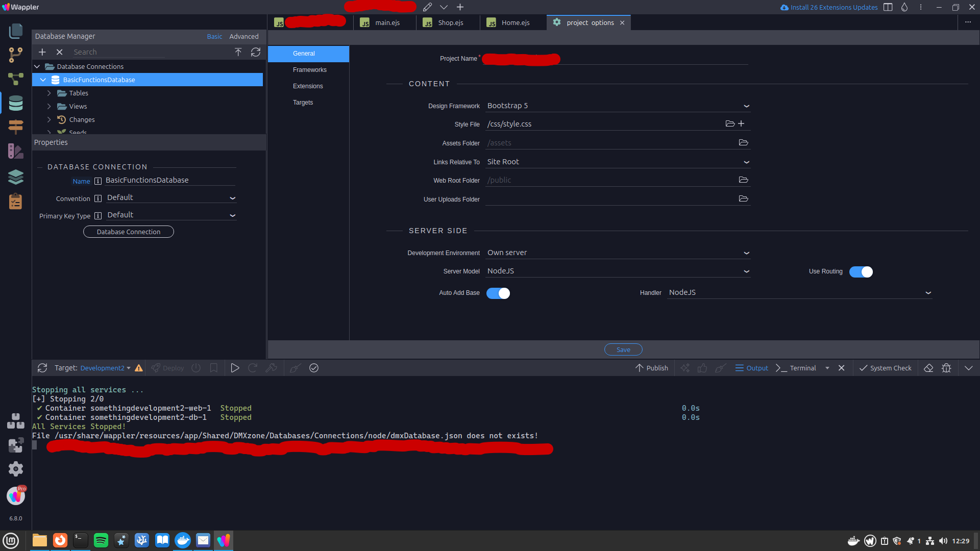Toggle the Auto Add Base switch
The width and height of the screenshot is (980, 551).
[x=498, y=293]
